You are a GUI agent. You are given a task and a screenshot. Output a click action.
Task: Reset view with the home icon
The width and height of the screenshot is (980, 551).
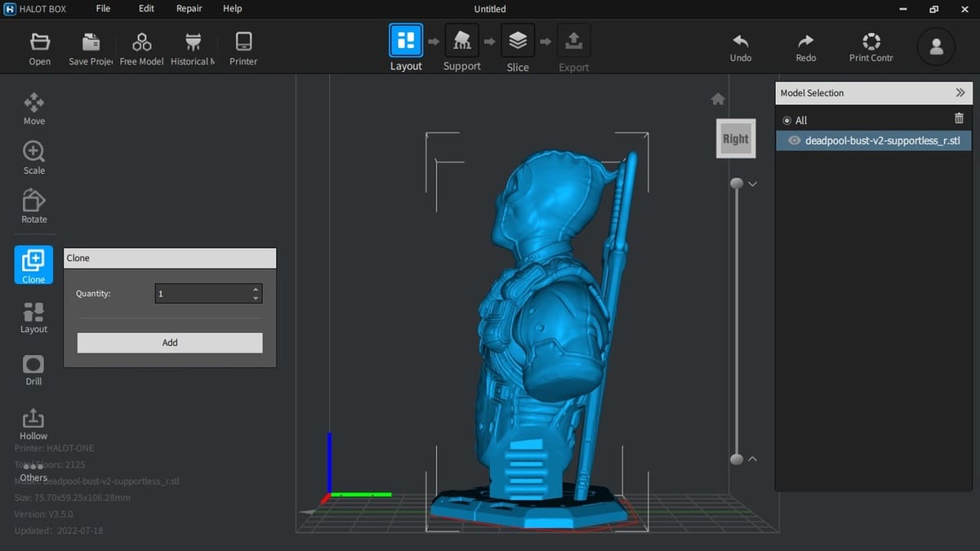pyautogui.click(x=718, y=99)
